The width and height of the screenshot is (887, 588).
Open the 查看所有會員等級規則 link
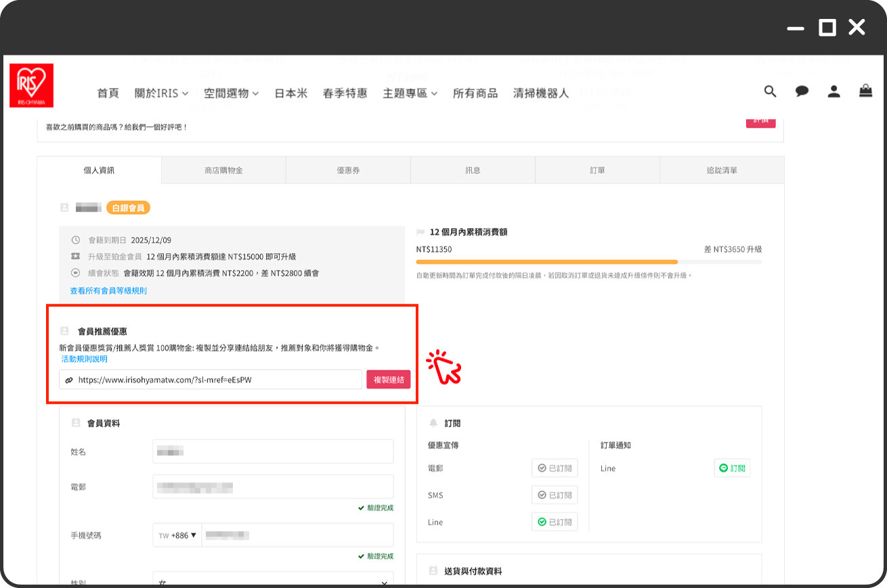click(108, 291)
